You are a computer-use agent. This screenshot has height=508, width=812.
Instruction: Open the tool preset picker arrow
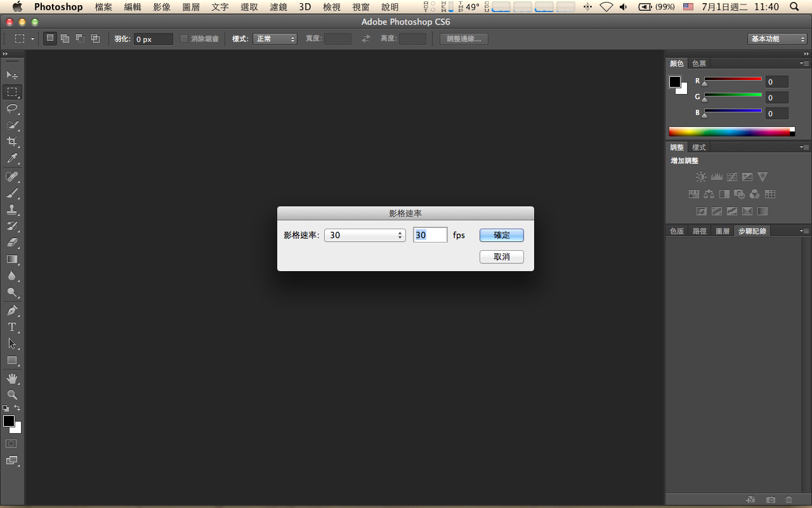coord(32,39)
